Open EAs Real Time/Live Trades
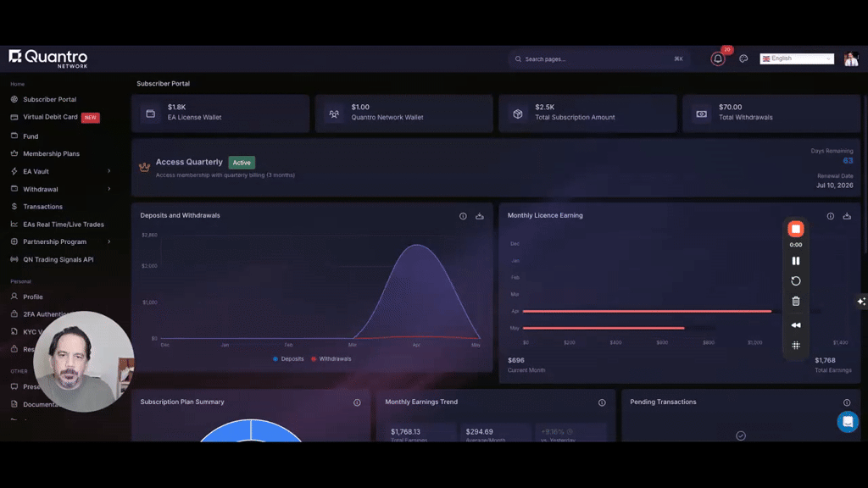Image resolution: width=868 pixels, height=488 pixels. coord(63,224)
